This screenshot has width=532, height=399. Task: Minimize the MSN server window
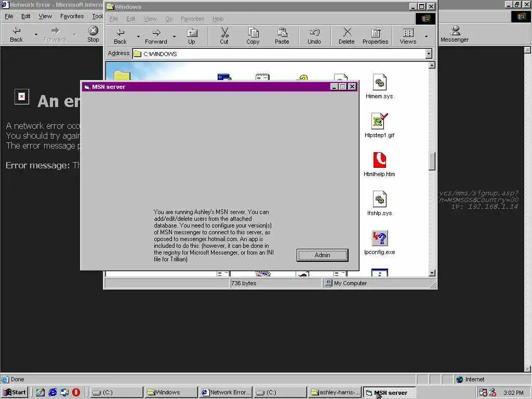334,87
